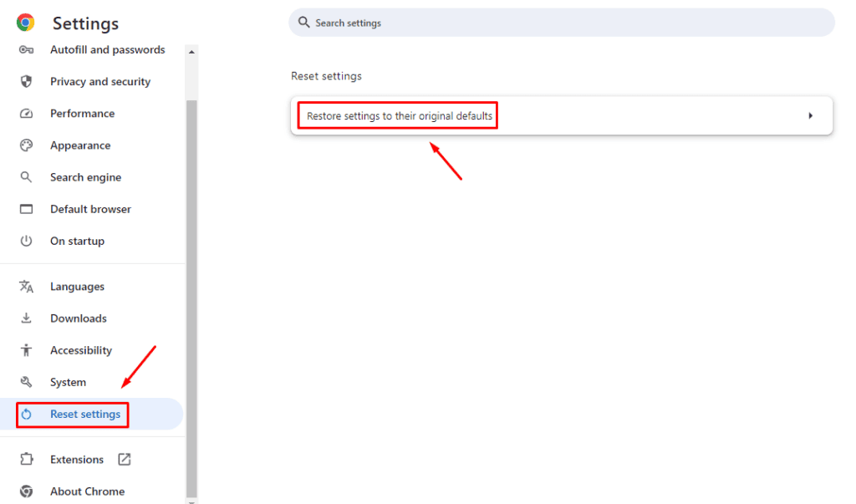Viewport: 856px width, 504px height.
Task: Click the external link icon beside Extensions
Action: pyautogui.click(x=125, y=459)
